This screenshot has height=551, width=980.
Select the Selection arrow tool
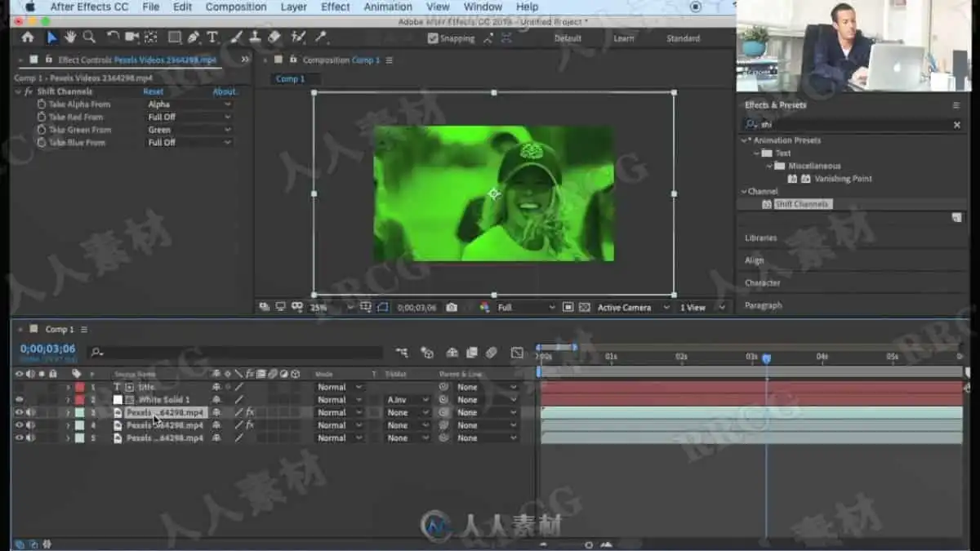(x=52, y=38)
